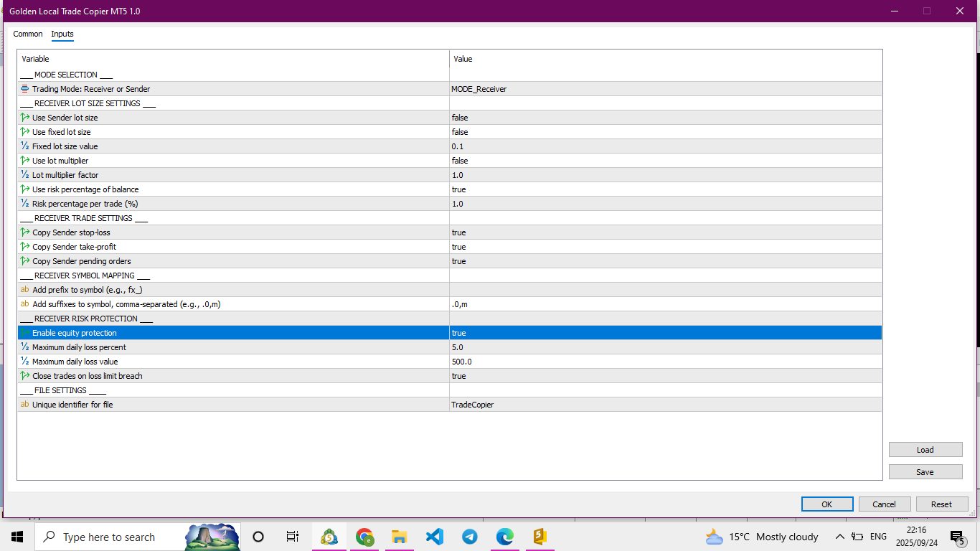Image resolution: width=980 pixels, height=551 pixels.
Task: Click the Use fixed lot size icon
Action: (25, 132)
